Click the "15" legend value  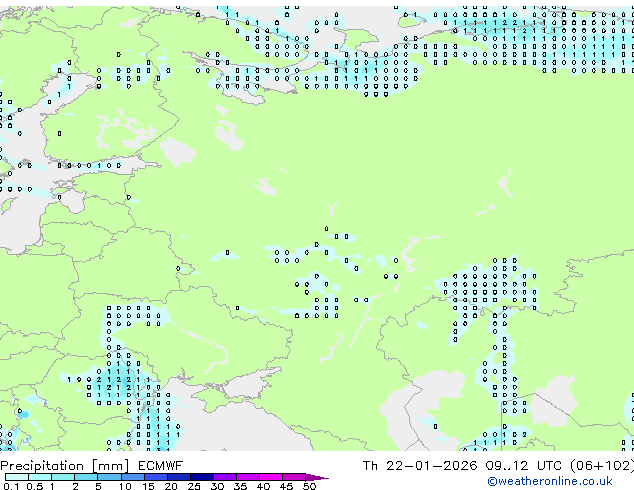tap(148, 486)
